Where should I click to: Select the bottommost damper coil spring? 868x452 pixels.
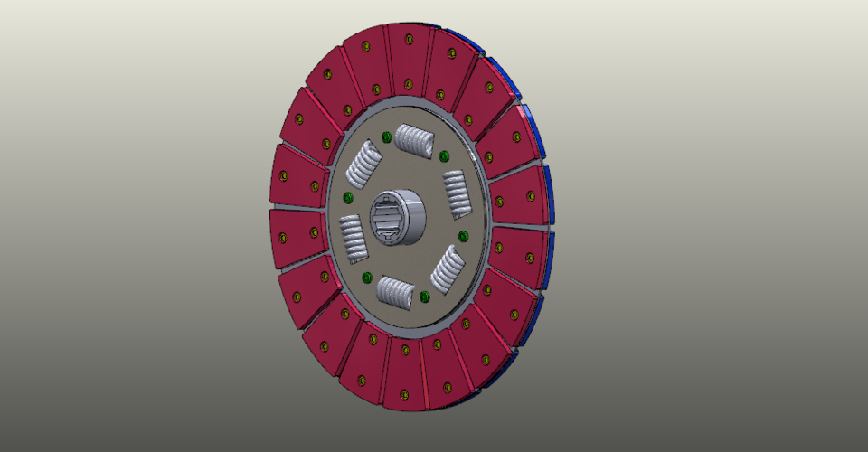pos(395,292)
